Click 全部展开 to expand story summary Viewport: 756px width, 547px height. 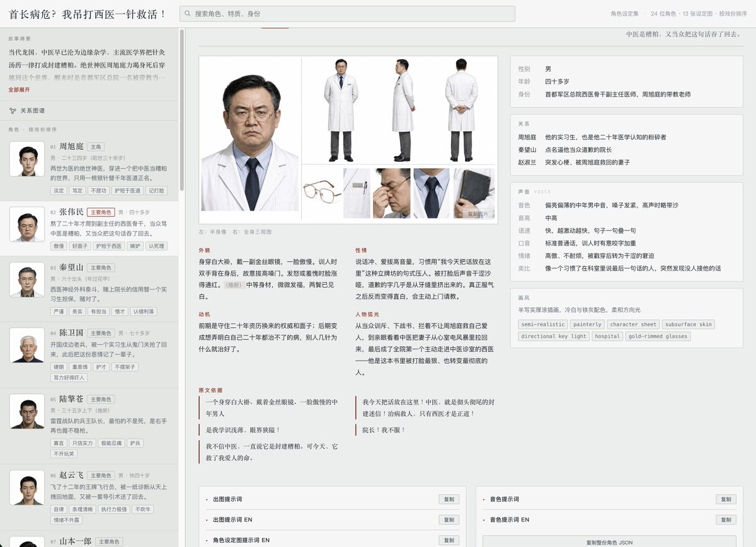point(19,89)
